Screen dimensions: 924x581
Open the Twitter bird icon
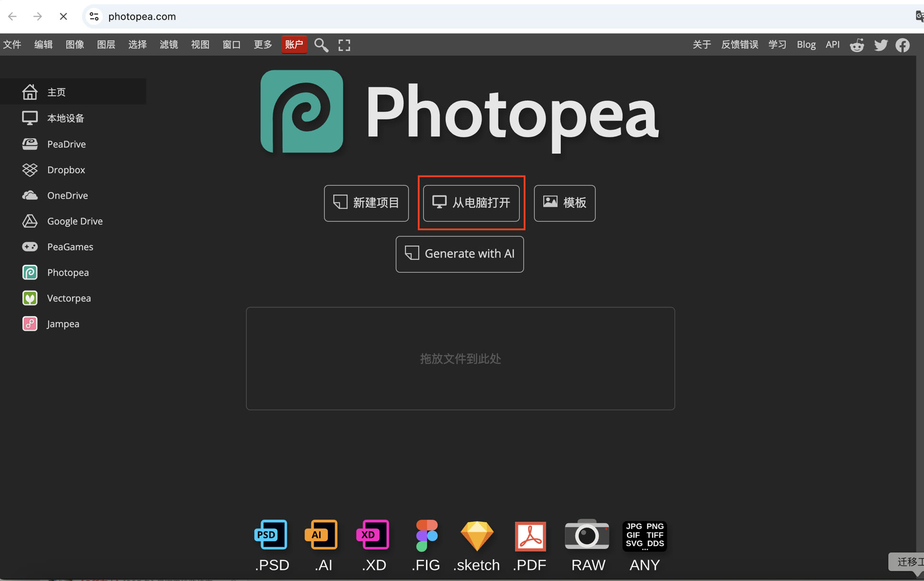880,45
